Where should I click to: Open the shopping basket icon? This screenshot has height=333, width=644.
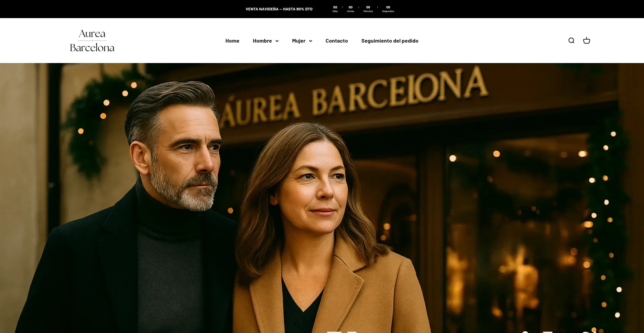click(x=586, y=41)
